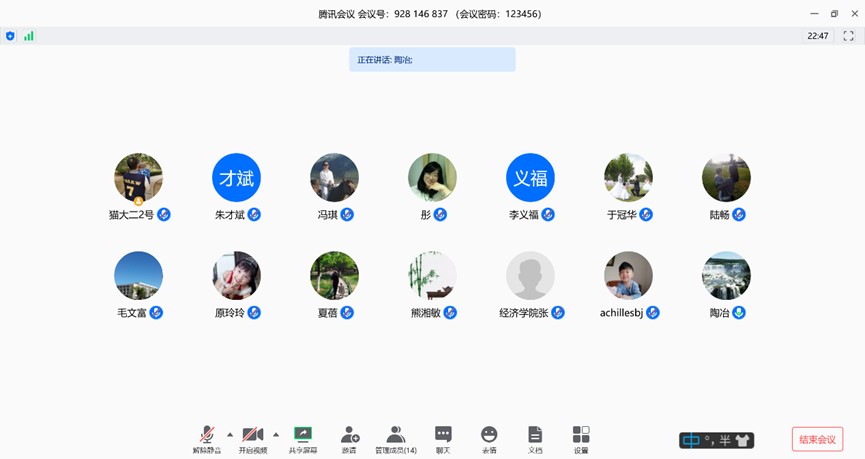Viewport: 865px width, 459px height.
Task: Click the speaking banner 正在讲话: 陶冶
Action: click(x=432, y=60)
